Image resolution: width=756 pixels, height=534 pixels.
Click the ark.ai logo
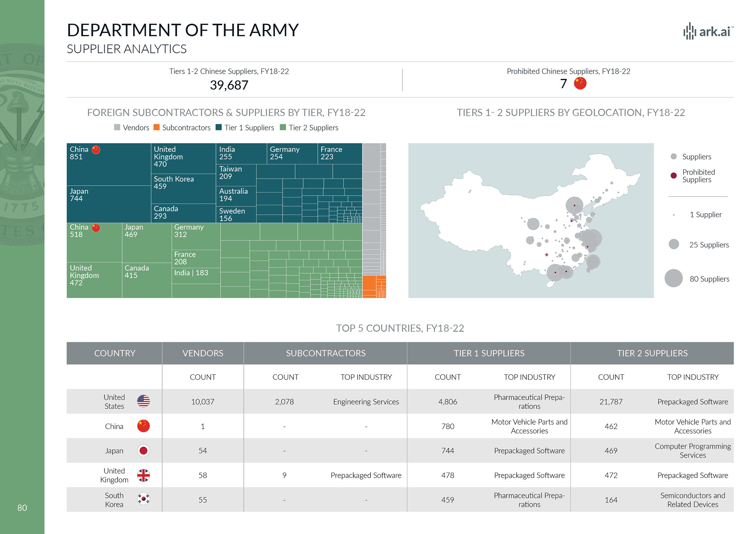coord(708,31)
